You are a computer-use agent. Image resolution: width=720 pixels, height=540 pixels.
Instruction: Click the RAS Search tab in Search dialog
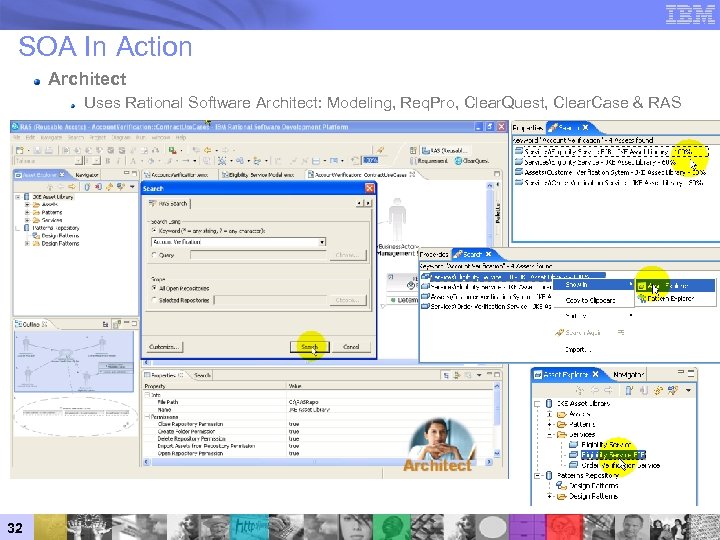point(168,203)
